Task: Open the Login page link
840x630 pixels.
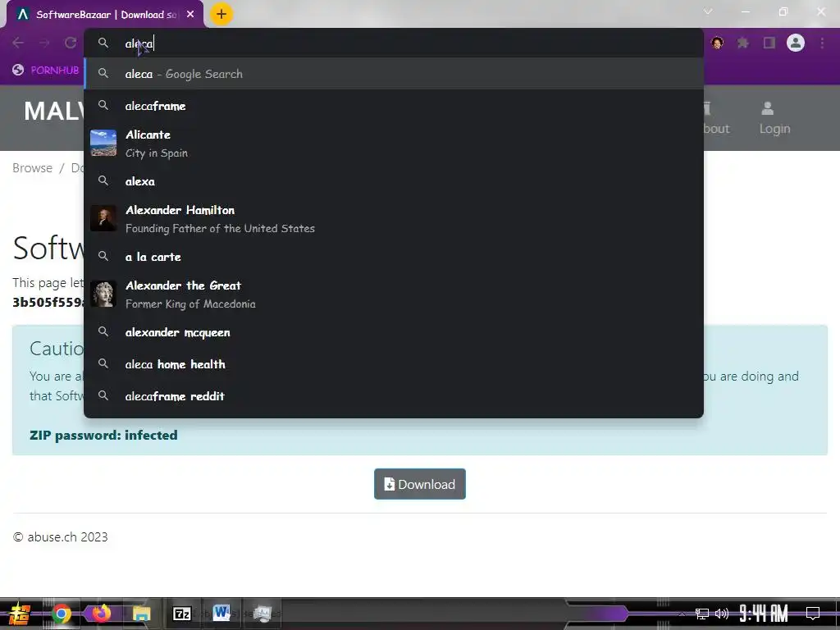Action: [774, 118]
